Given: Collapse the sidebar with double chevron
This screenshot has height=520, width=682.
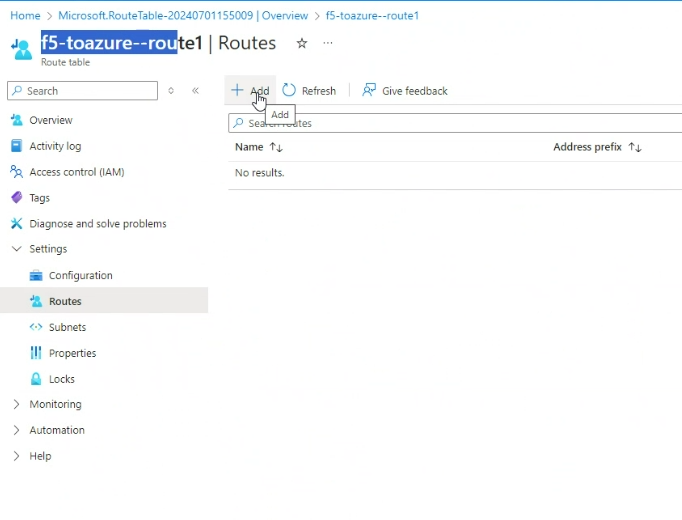Looking at the screenshot, I should 195,90.
